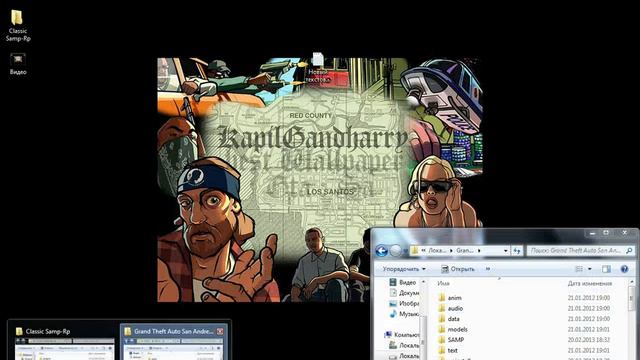Open Explorer help
Image resolution: width=640 pixels, height=360 pixels.
point(624,269)
